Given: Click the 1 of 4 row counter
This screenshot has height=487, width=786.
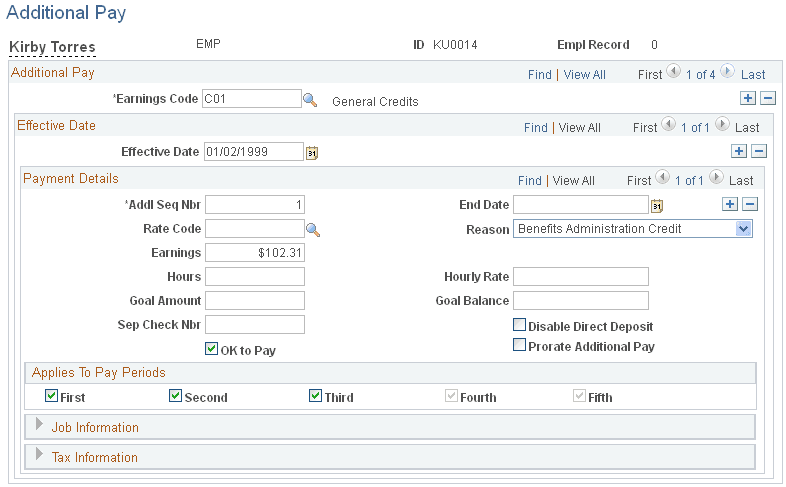Looking at the screenshot, I should [700, 75].
